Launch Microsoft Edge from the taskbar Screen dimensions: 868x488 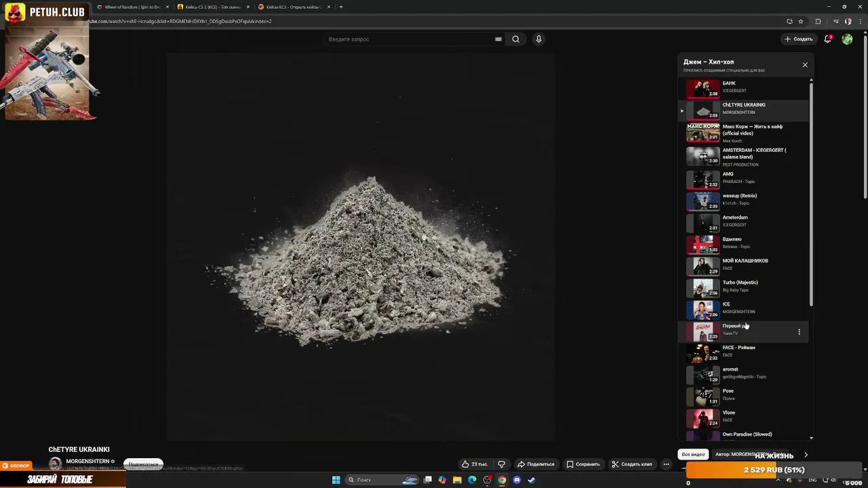tap(472, 480)
